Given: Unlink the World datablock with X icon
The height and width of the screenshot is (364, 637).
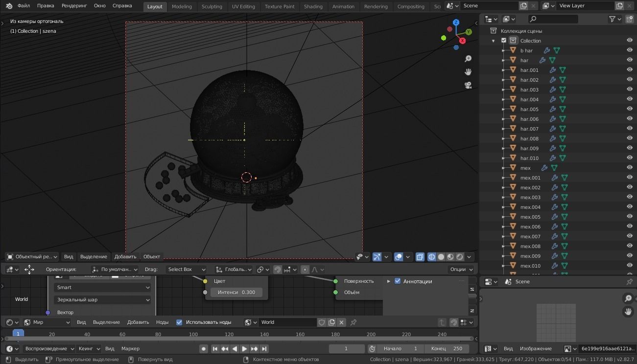Looking at the screenshot, I should pyautogui.click(x=342, y=322).
